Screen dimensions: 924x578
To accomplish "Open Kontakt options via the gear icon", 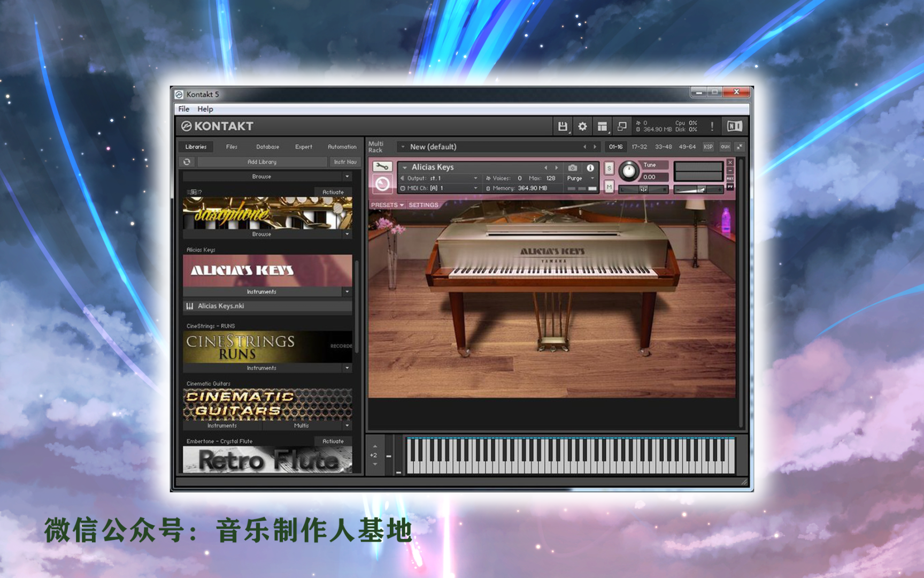I will click(x=582, y=126).
